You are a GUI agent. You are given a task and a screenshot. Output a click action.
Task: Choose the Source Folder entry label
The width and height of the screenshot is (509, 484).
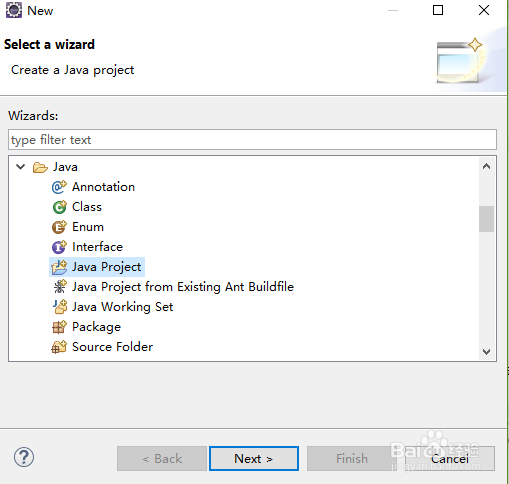point(113,347)
